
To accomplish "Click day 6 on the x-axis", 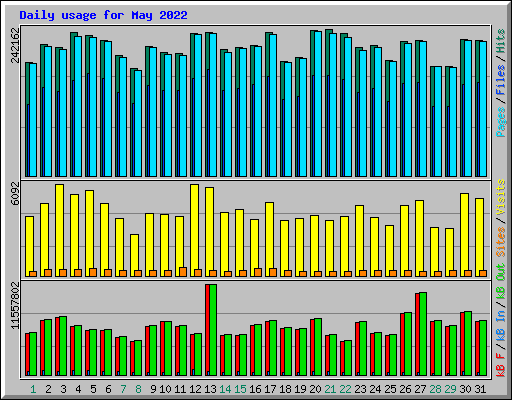I will 108,389.
